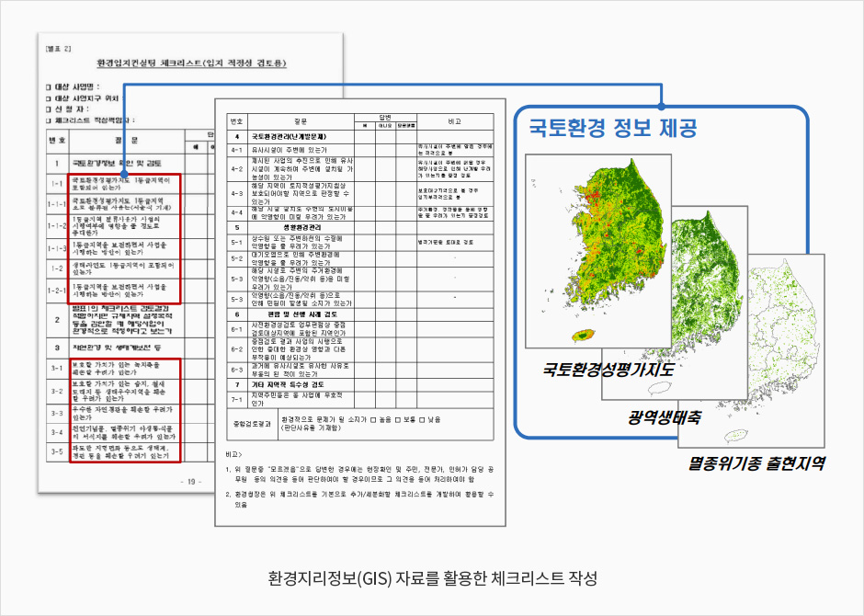864x616 pixels.
Task: Click the 질문 header on first checklist page
Action: click(126, 141)
